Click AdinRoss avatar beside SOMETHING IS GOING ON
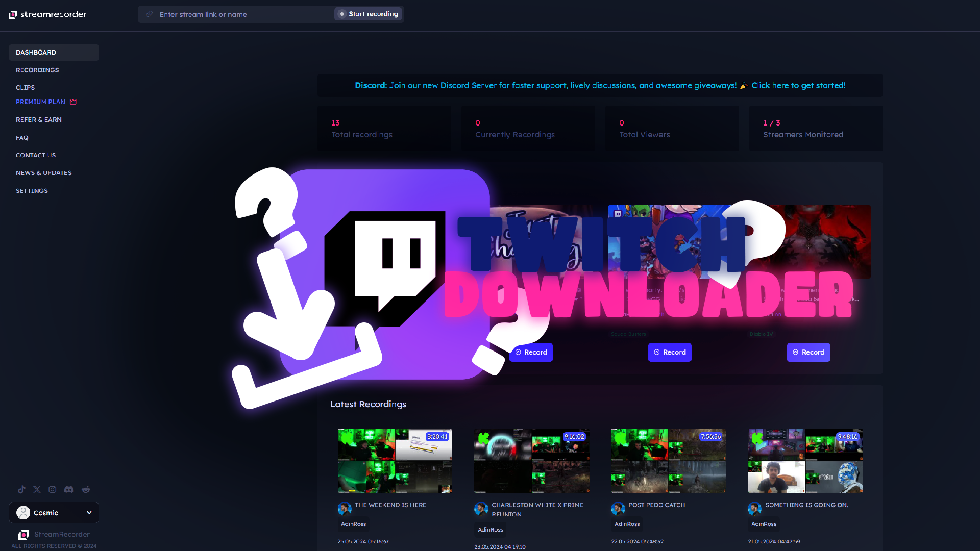The height and width of the screenshot is (551, 980). click(x=755, y=509)
